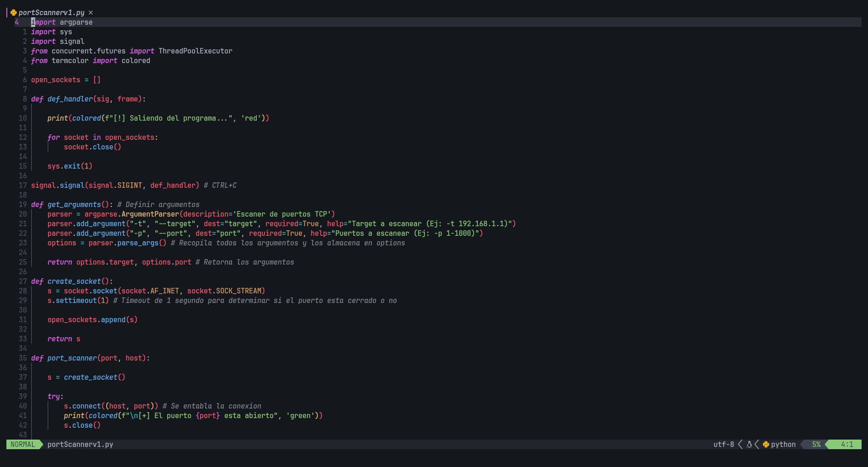Click the NORMAL mode indicator

[23, 444]
